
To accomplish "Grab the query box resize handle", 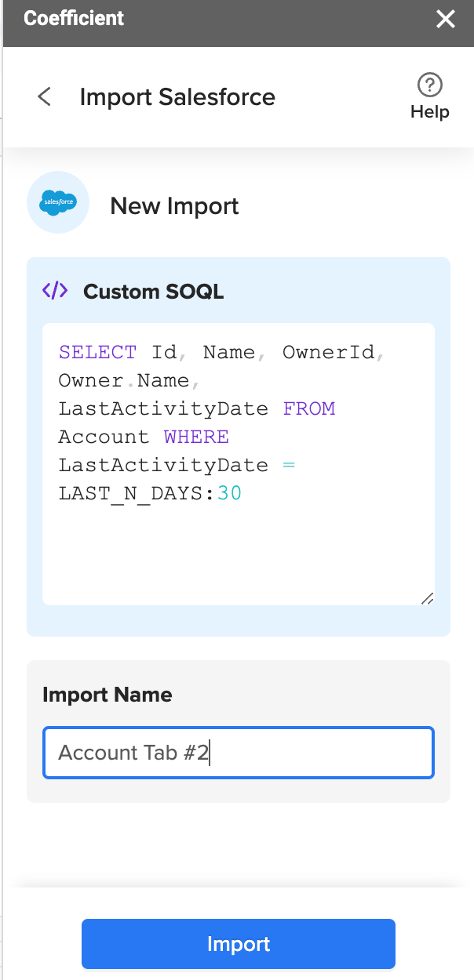I will [427, 598].
